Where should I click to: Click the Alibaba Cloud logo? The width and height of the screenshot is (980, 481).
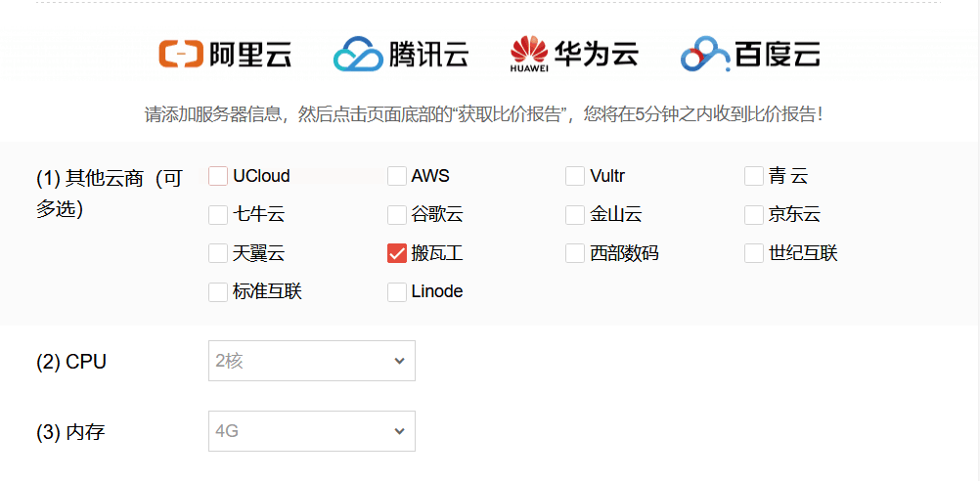(225, 54)
